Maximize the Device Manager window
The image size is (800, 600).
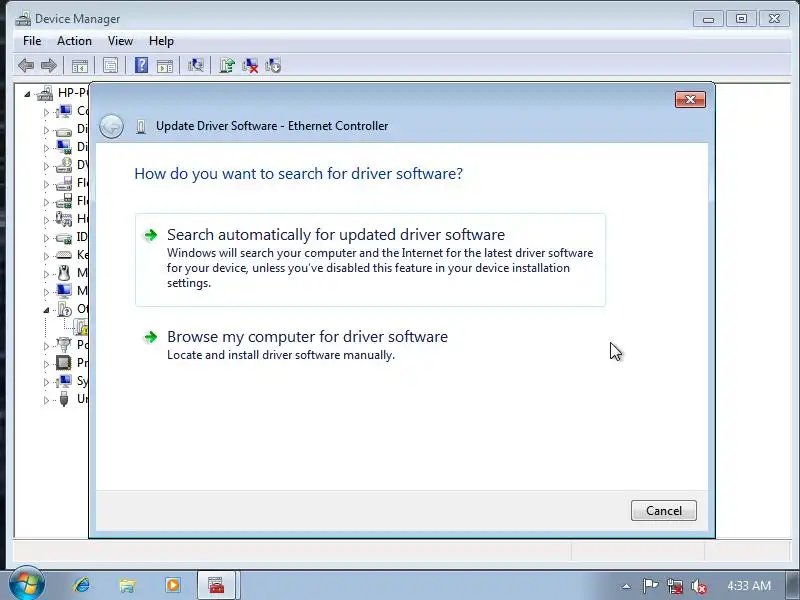pos(741,19)
